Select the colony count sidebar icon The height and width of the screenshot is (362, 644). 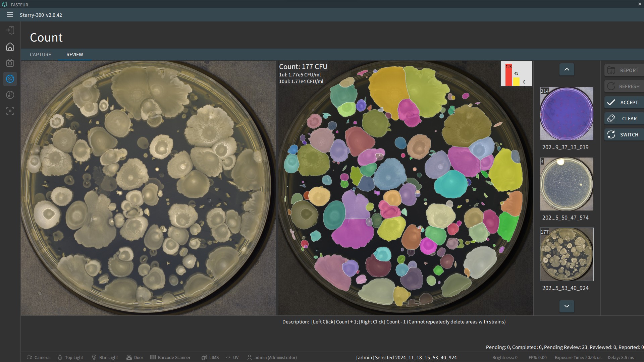click(x=10, y=79)
